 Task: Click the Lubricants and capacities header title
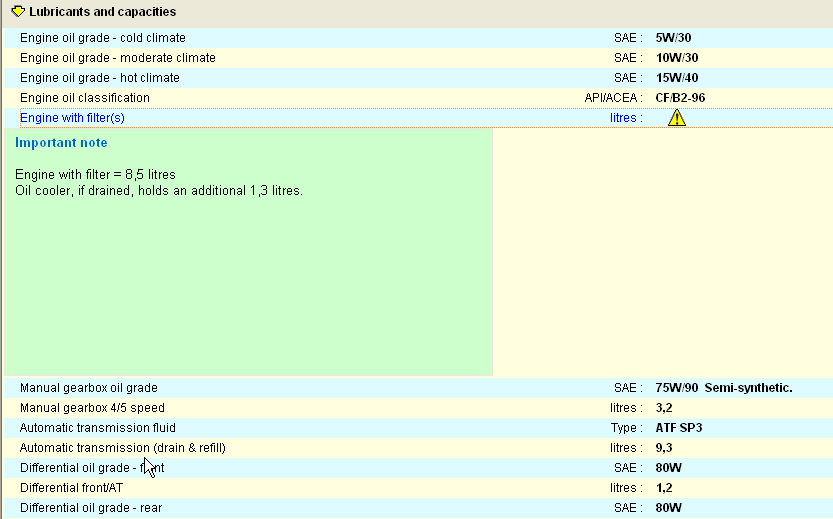click(x=102, y=12)
